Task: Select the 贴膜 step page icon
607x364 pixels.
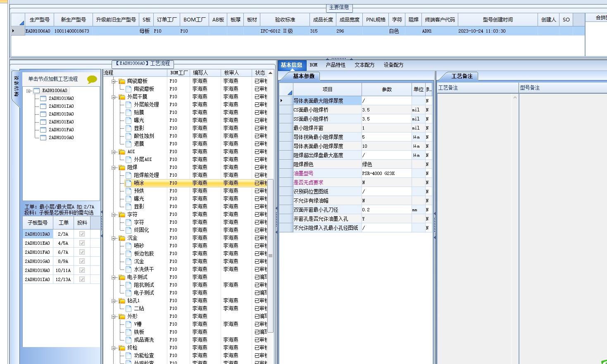Action: point(129,112)
